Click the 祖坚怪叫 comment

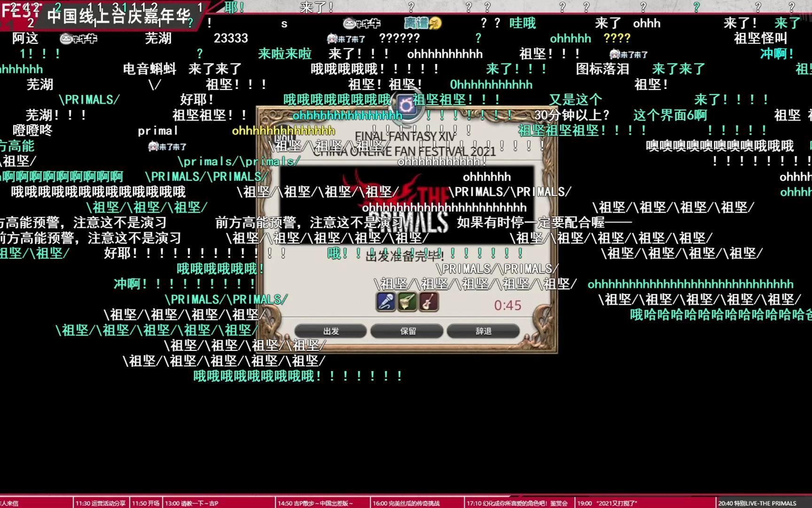coord(760,39)
